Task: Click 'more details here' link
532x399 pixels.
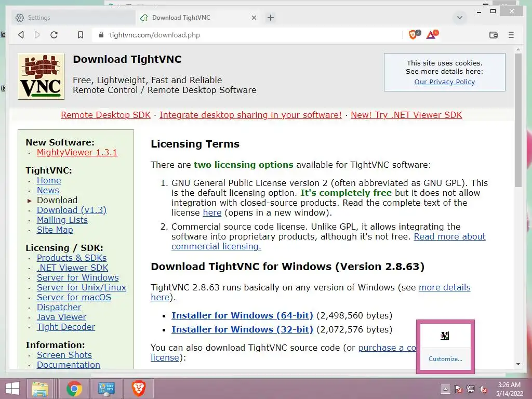Action: (x=445, y=287)
